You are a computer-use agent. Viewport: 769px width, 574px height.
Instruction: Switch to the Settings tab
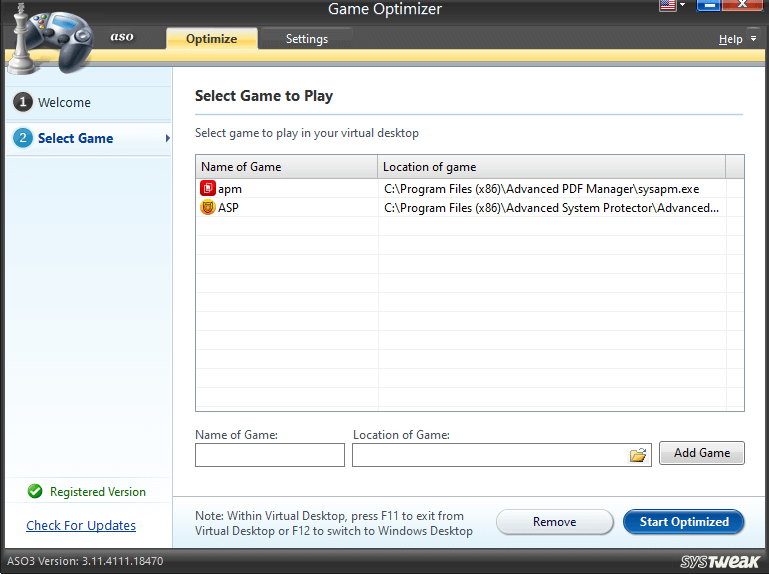[307, 39]
